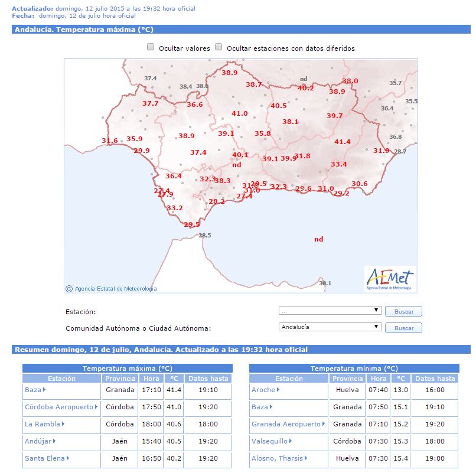This screenshot has width=476, height=476.
Task: Open the Santa Elena station link
Action: [x=47, y=458]
